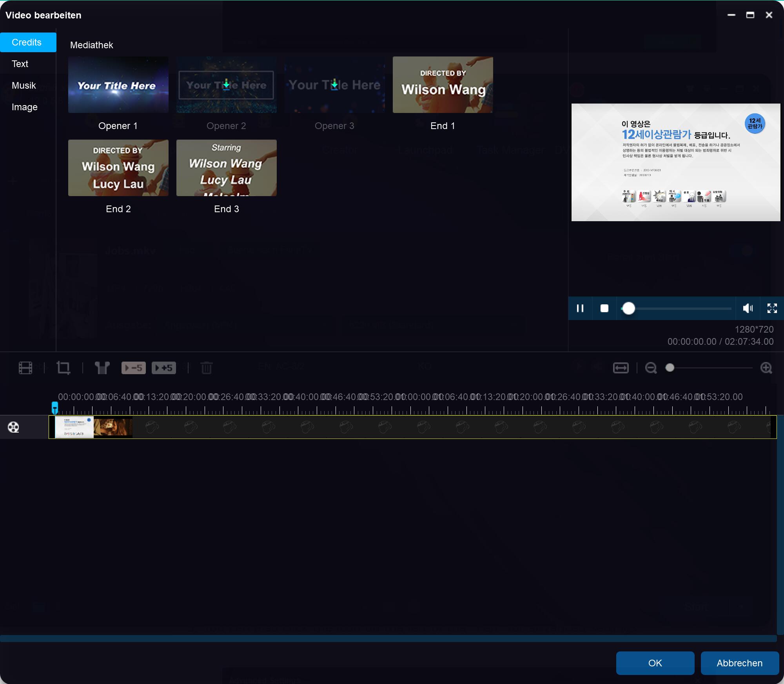784x684 pixels.
Task: Click Abbrechen to cancel editing
Action: (x=739, y=663)
